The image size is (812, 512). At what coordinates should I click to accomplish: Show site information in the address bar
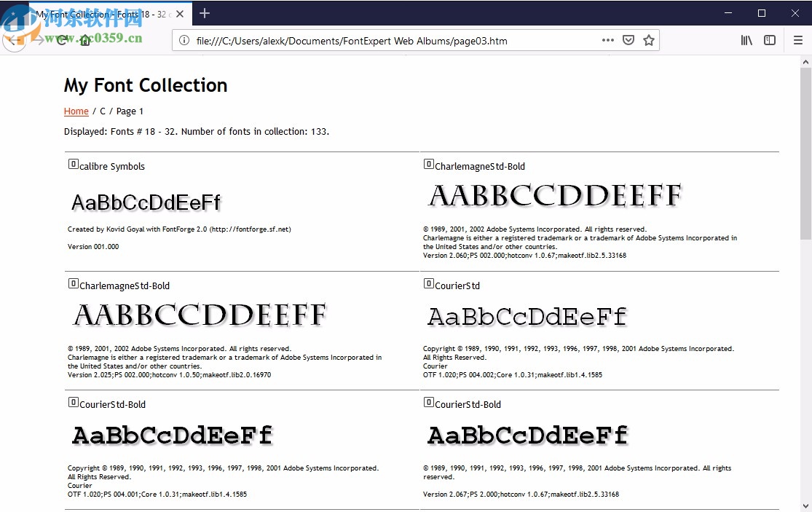184,40
